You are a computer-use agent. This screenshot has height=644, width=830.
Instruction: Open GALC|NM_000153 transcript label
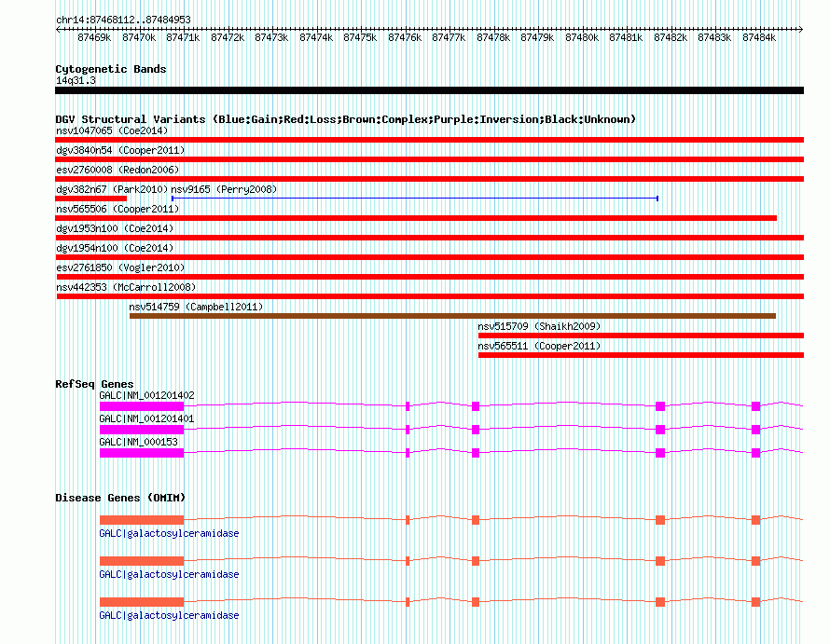(138, 442)
